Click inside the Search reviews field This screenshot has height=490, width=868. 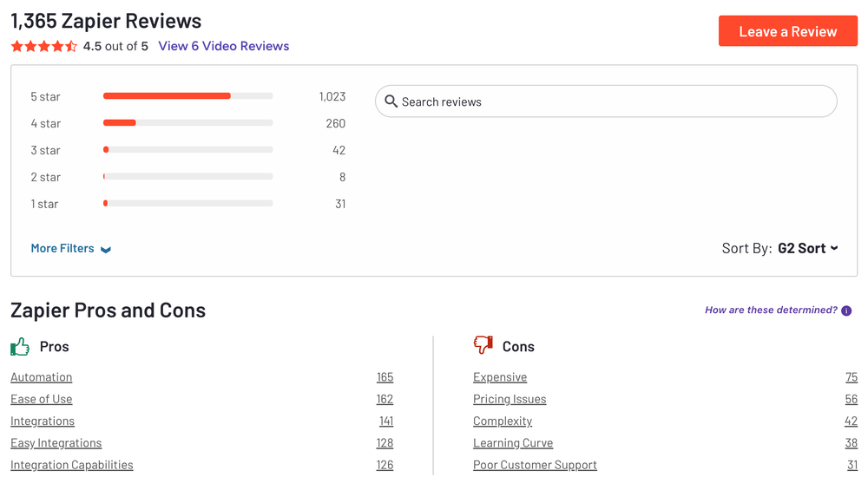click(608, 101)
